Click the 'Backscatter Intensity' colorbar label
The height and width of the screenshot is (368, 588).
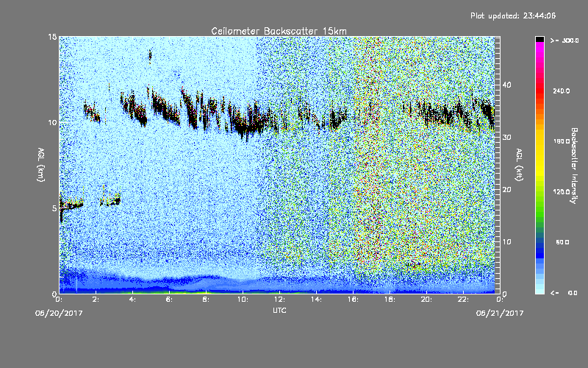(573, 166)
